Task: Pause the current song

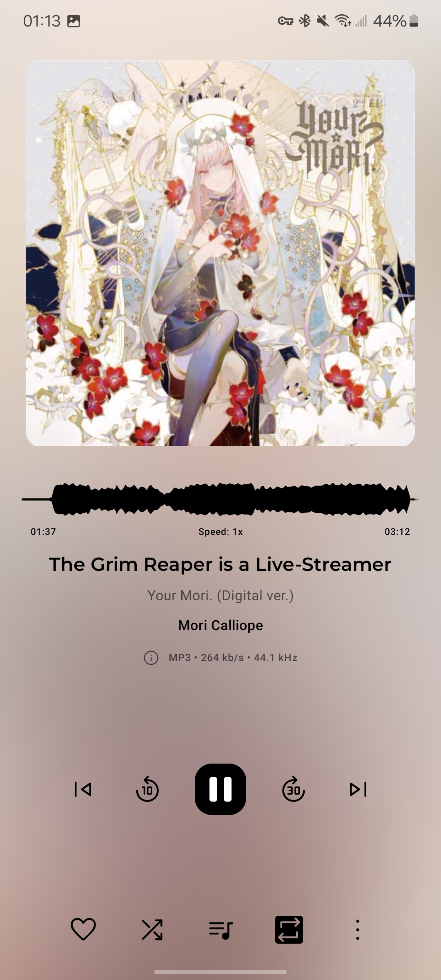Action: (x=220, y=789)
